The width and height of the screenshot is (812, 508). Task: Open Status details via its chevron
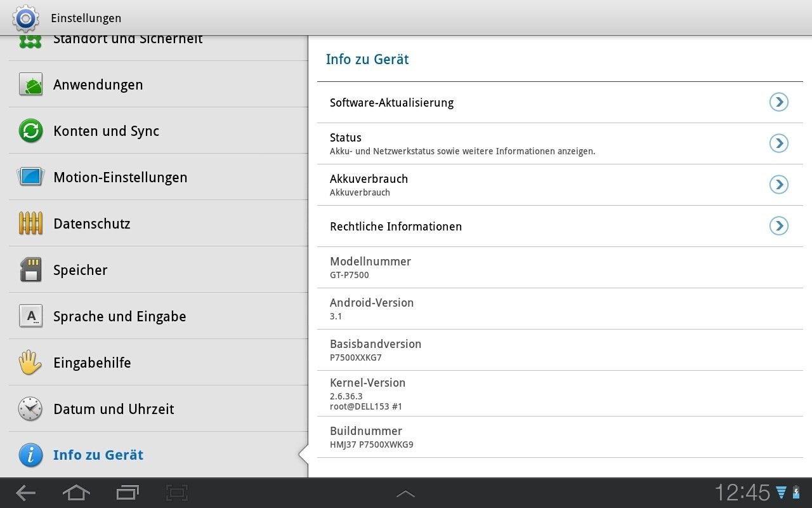tap(778, 144)
